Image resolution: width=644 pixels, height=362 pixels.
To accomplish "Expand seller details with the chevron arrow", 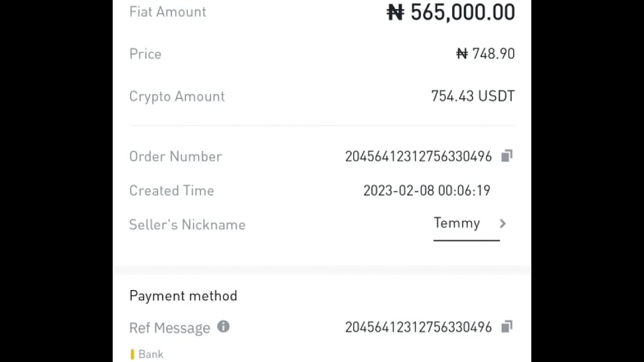I will (x=503, y=224).
